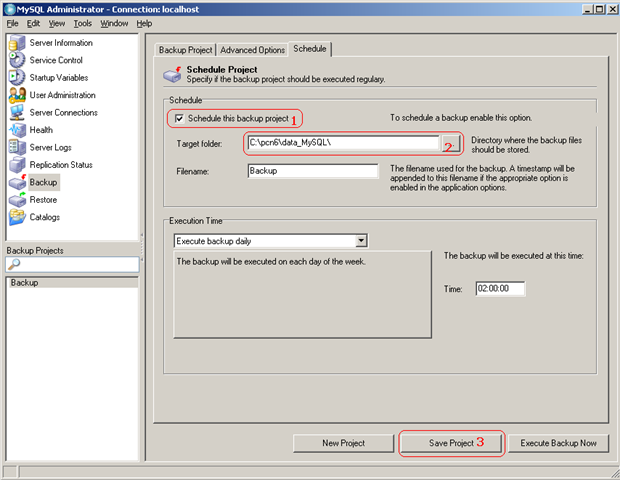Select Startup Variables label in sidebar
620x480 pixels.
click(59, 77)
